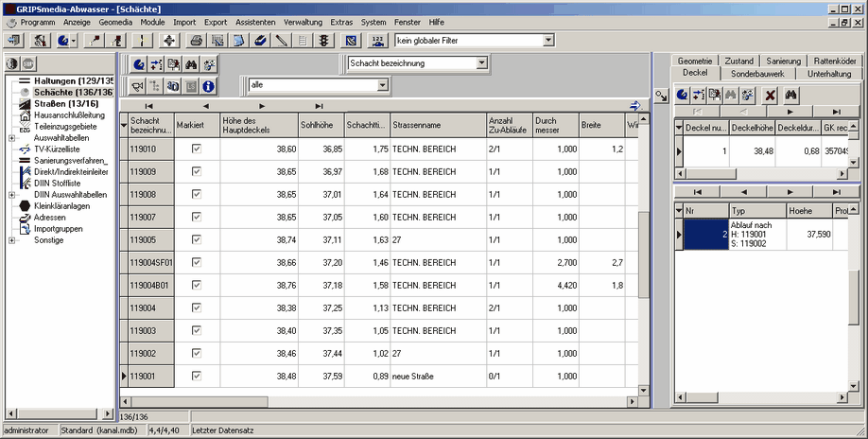Open the 'kein globaler Filter' dropdown
The width and height of the screenshot is (868, 439).
pyautogui.click(x=547, y=41)
